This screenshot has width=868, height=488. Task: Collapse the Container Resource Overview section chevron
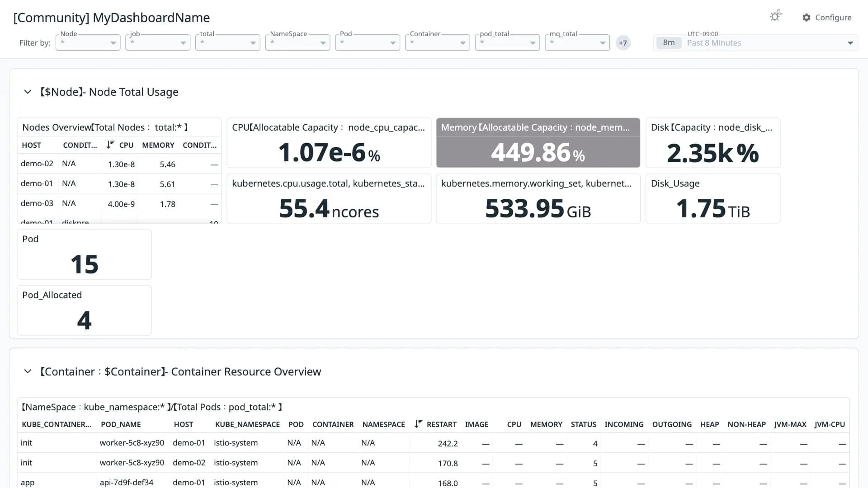point(28,371)
